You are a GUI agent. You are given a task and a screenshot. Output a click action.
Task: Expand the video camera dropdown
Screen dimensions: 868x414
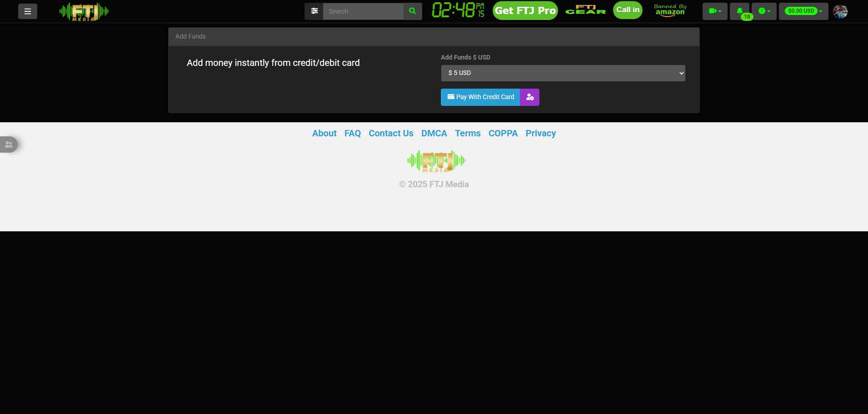coord(715,11)
